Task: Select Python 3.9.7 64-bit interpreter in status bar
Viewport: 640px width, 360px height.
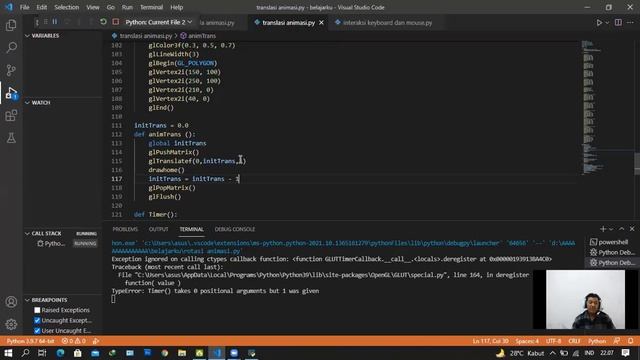Action: pos(31,341)
